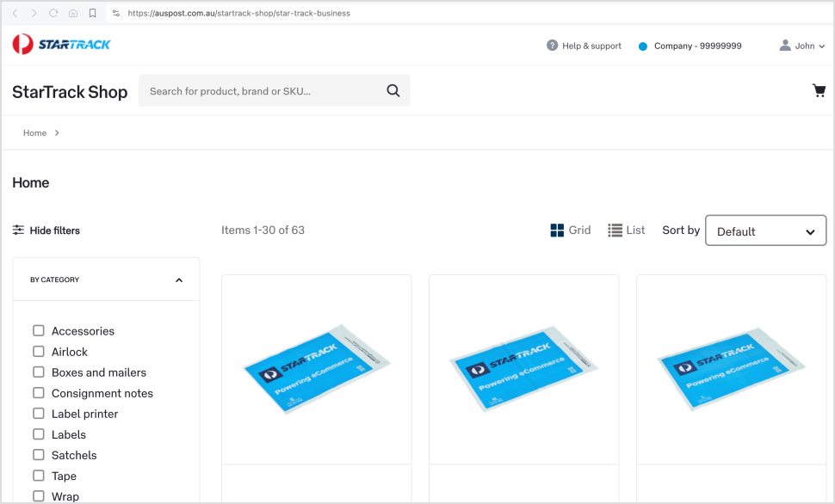This screenshot has width=835, height=504.
Task: Click the browser forward arrow
Action: (x=34, y=13)
